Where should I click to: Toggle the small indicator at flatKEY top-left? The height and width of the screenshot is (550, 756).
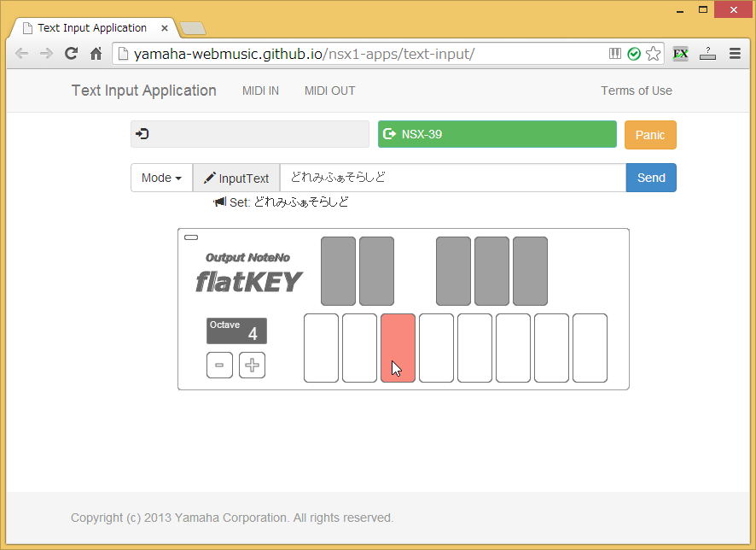pos(191,237)
